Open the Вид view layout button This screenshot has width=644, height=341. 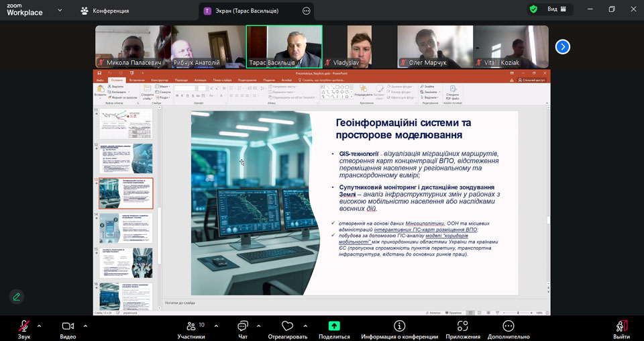557,9
